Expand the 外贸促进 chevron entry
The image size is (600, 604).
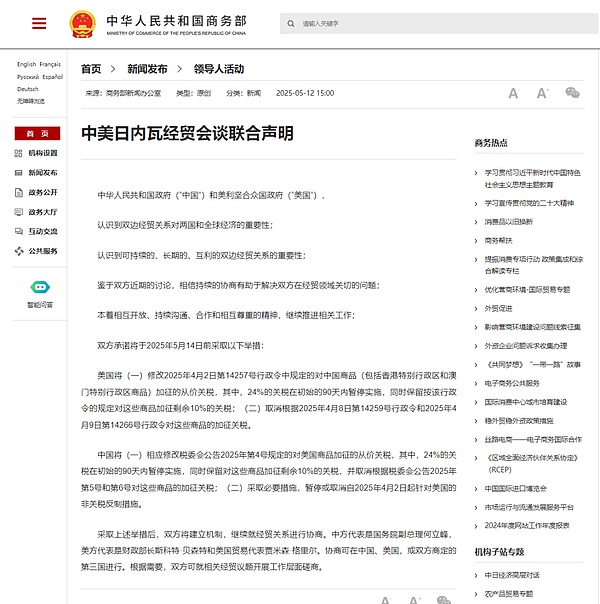pos(476,308)
